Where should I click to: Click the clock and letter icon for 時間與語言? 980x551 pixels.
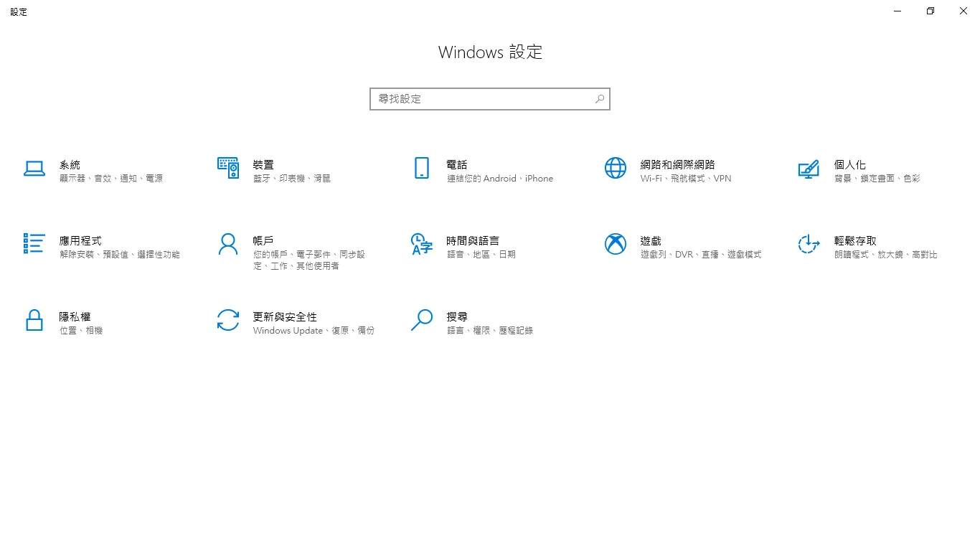pos(422,244)
